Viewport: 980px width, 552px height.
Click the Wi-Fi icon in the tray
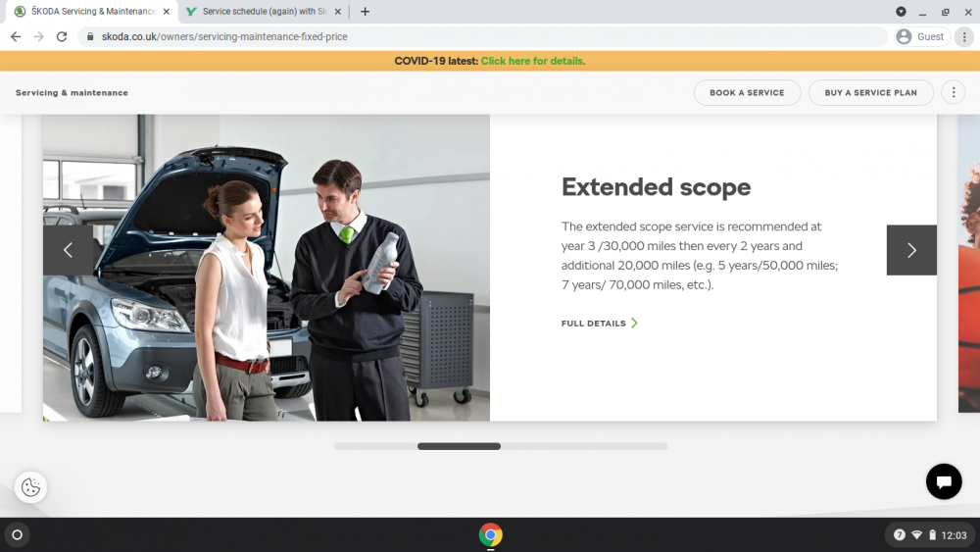(x=916, y=535)
